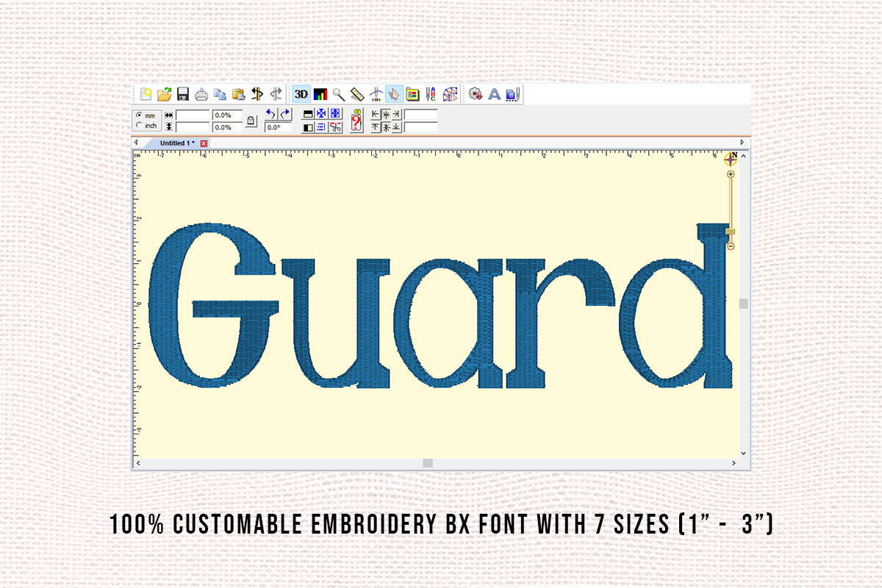Activate the stitch needle tool
This screenshot has width=882, height=588.
(377, 94)
